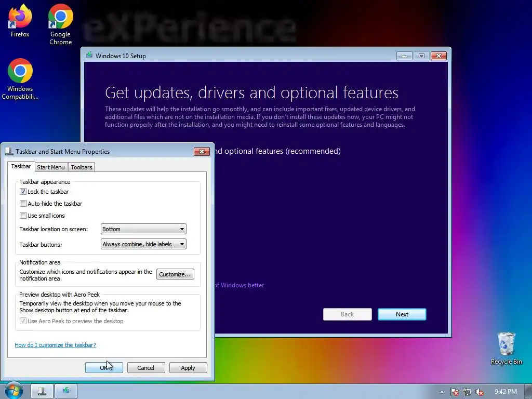The height and width of the screenshot is (399, 532).
Task: Click the Windows Start orb
Action: tap(14, 391)
